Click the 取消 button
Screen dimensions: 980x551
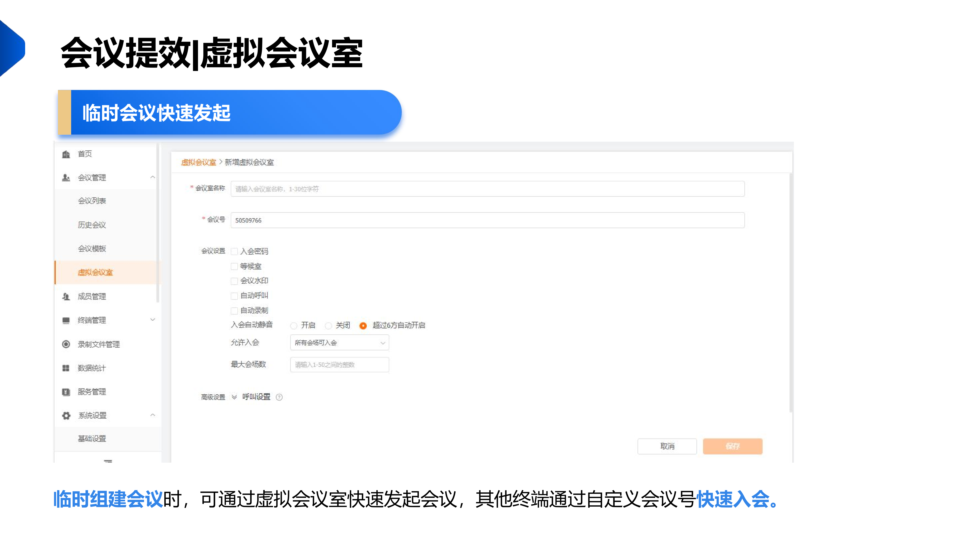pyautogui.click(x=667, y=446)
